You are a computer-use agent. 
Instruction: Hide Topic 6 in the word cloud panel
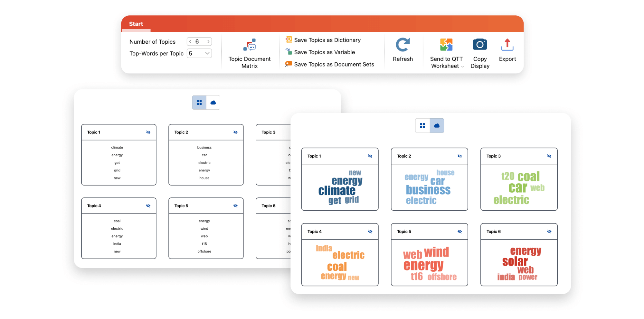549,232
